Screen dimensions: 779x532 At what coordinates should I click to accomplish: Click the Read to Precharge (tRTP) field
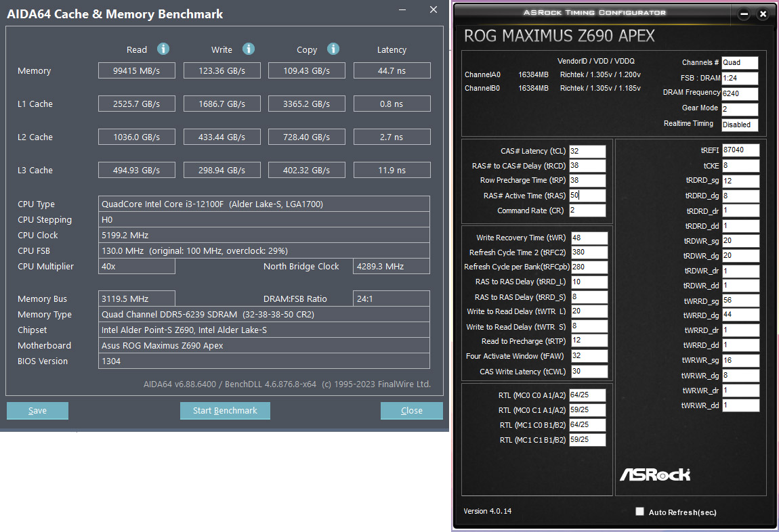click(x=589, y=340)
